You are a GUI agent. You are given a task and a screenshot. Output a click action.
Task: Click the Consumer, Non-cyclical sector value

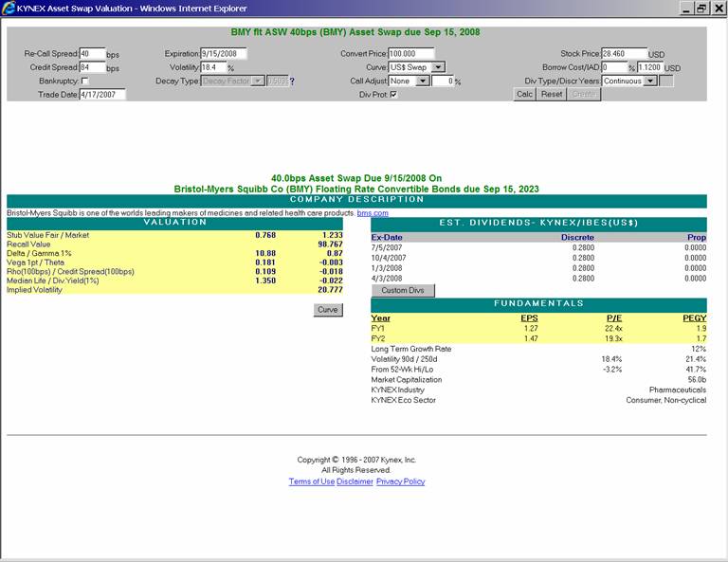[x=665, y=400]
